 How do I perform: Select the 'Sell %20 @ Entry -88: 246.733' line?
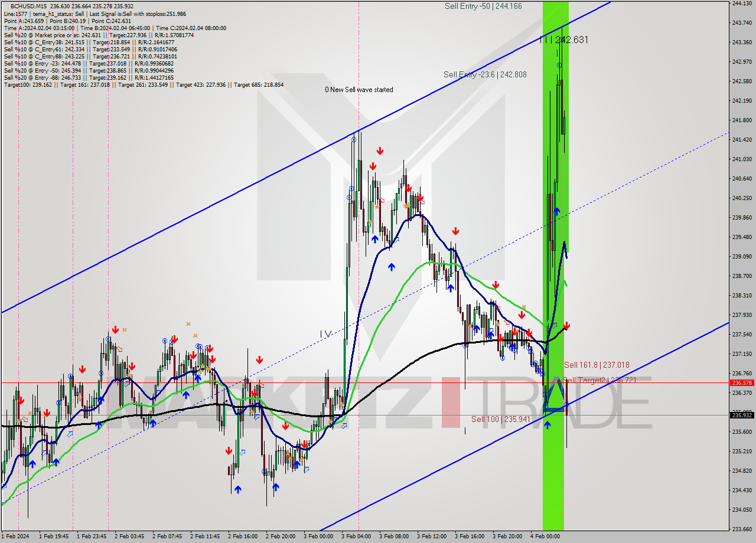click(x=90, y=77)
